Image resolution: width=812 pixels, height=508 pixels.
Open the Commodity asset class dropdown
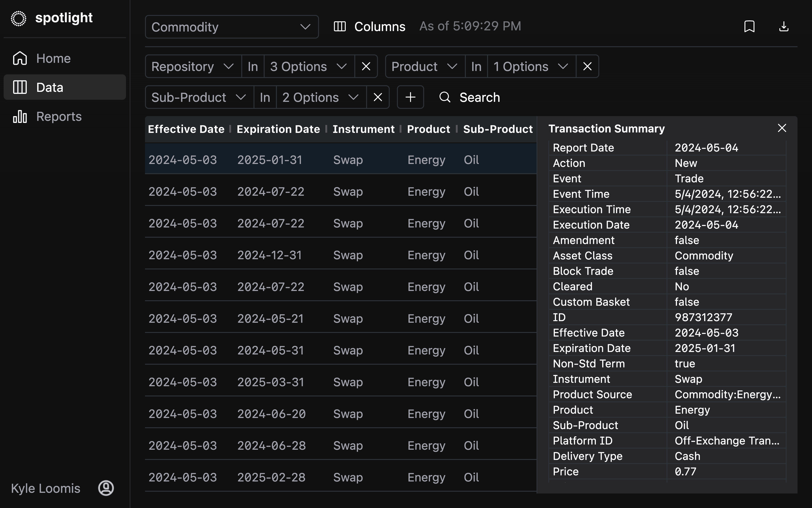(232, 27)
